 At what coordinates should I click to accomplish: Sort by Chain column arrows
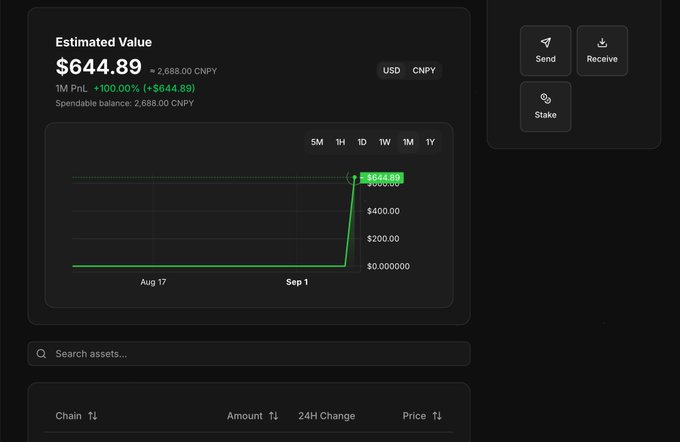coord(92,416)
